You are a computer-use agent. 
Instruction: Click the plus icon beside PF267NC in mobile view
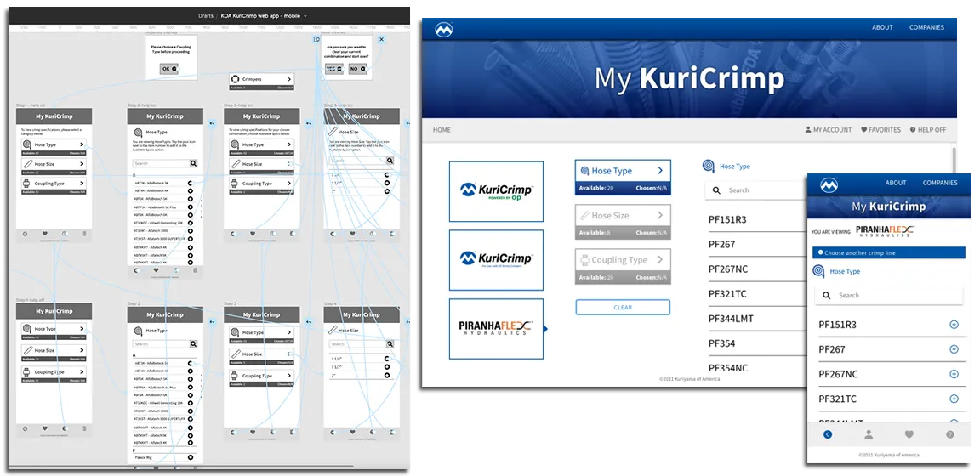954,374
